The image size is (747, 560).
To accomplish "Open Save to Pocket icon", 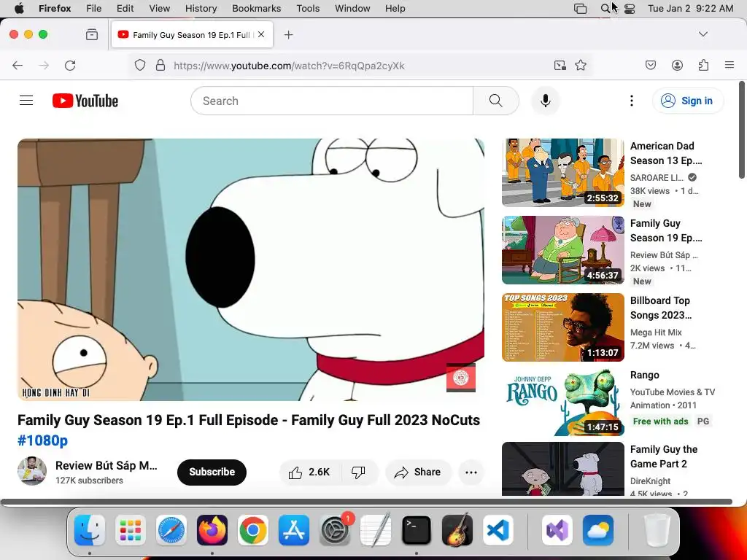I will pos(651,65).
